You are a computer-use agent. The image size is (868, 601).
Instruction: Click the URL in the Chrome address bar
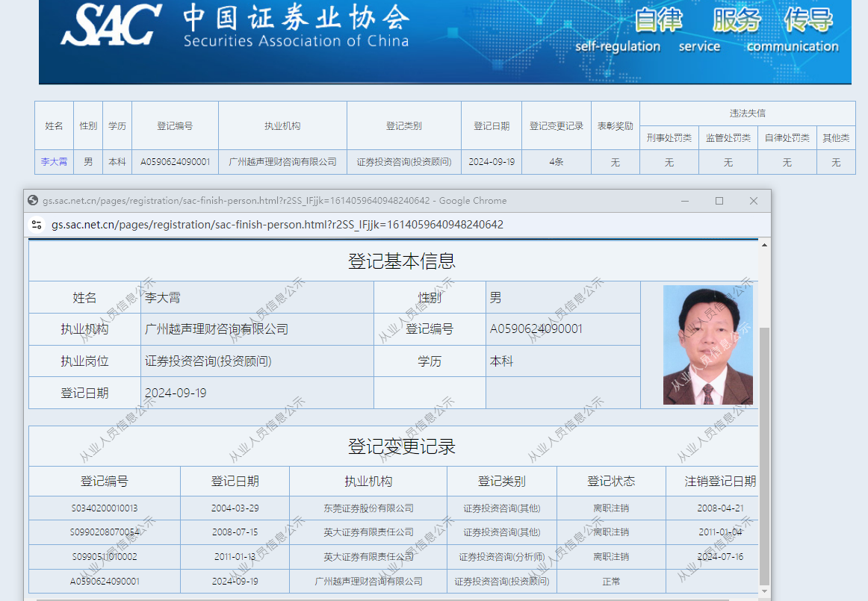tap(276, 224)
